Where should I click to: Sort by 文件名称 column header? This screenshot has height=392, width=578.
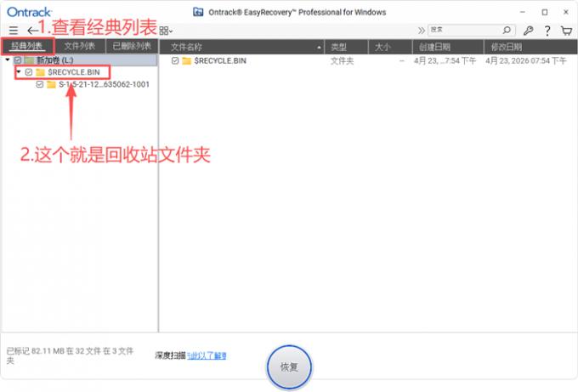[x=242, y=47]
